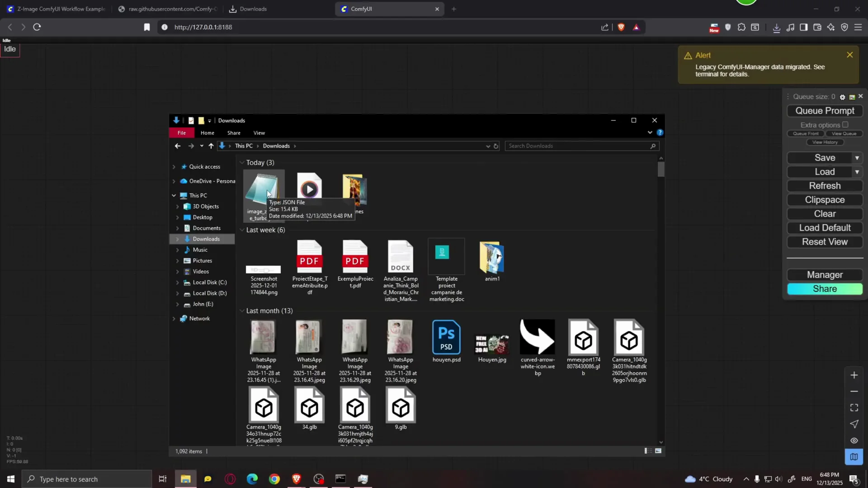This screenshot has height=488, width=868.
Task: Open the Load button dropdown arrow
Action: (x=858, y=172)
